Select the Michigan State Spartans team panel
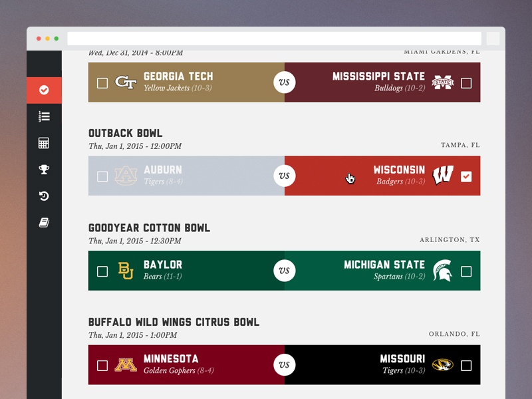Image resolution: width=532 pixels, height=399 pixels. tap(382, 271)
